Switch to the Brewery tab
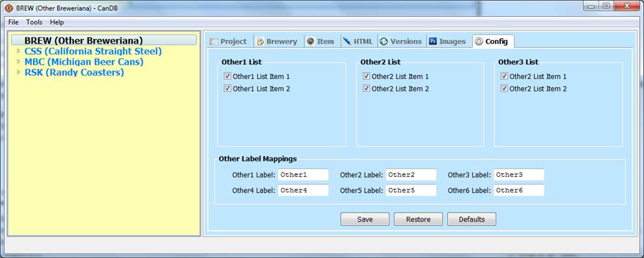 (x=279, y=41)
